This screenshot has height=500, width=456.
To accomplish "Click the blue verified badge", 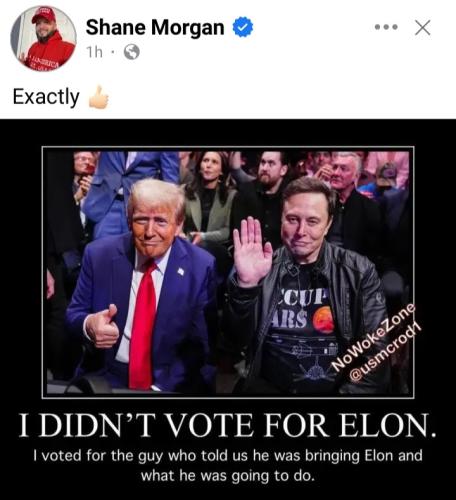I will pyautogui.click(x=243, y=27).
